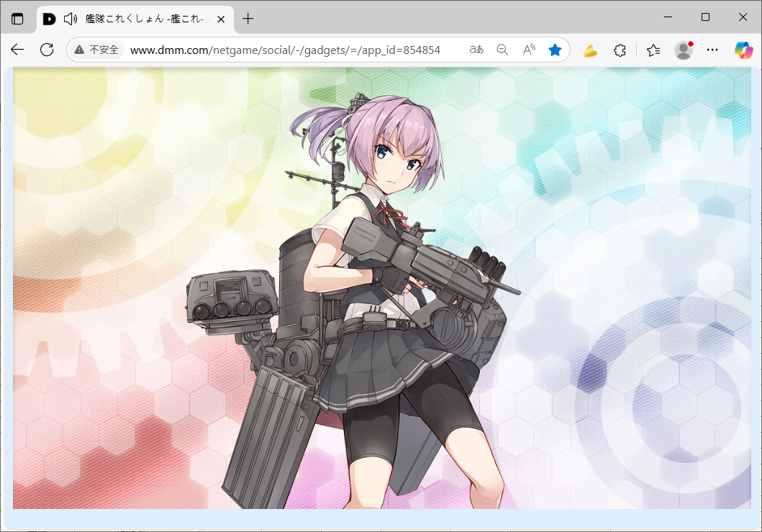Image resolution: width=762 pixels, height=532 pixels.
Task: Open the Favorites list
Action: 653,50
